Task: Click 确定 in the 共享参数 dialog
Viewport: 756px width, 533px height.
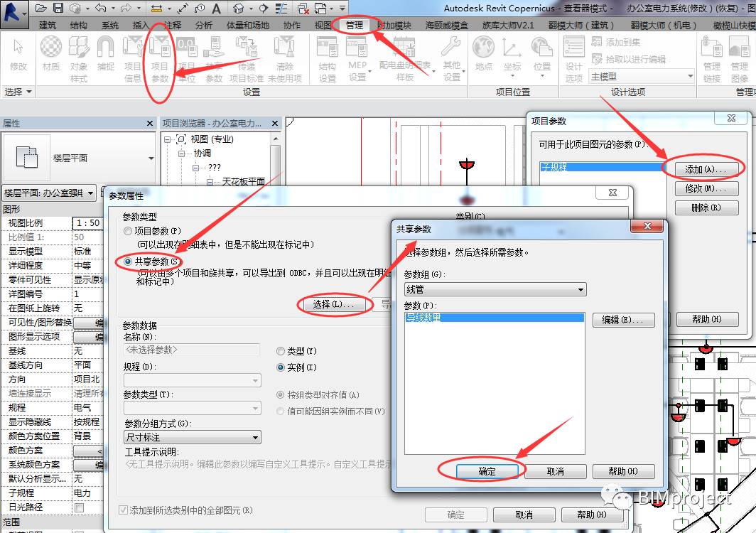Action: pyautogui.click(x=487, y=471)
